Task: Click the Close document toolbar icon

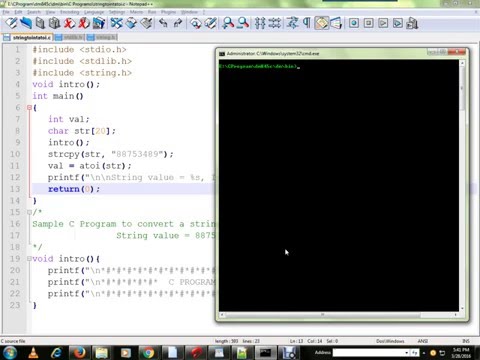Action: pos(69,23)
